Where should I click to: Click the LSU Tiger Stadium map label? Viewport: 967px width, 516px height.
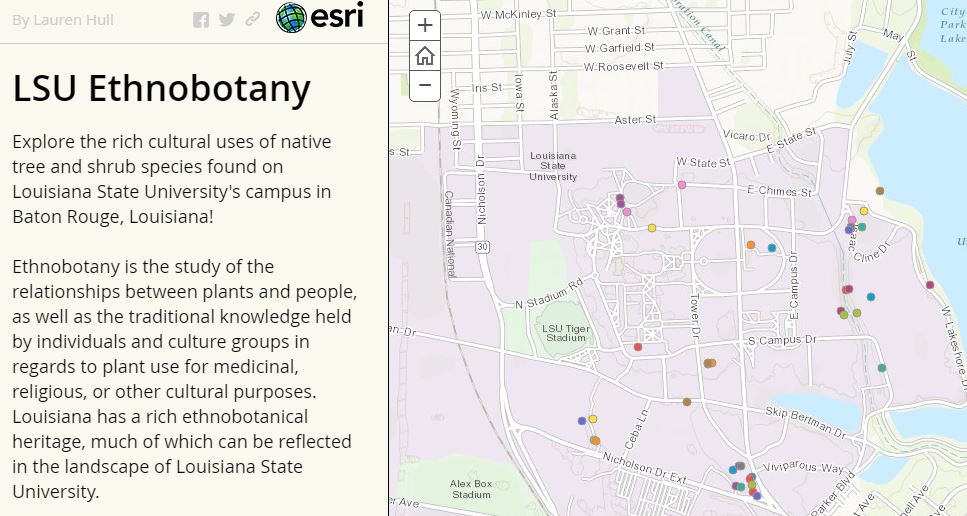coord(564,333)
